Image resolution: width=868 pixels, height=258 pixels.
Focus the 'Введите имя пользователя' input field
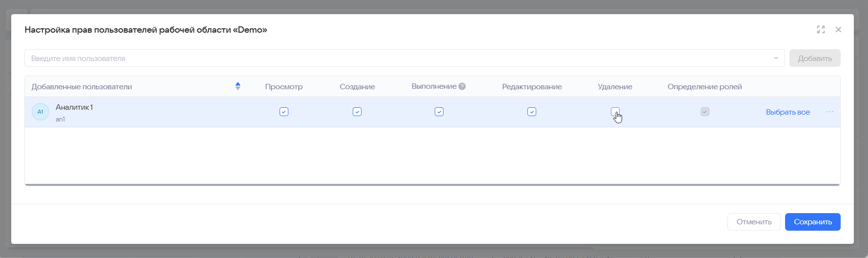point(404,58)
